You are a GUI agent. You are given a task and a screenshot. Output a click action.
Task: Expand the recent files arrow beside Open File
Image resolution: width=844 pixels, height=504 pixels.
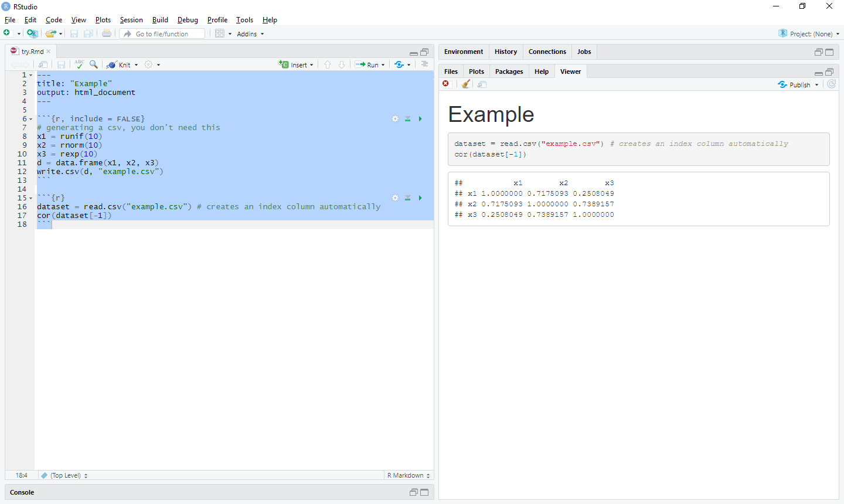click(x=60, y=34)
